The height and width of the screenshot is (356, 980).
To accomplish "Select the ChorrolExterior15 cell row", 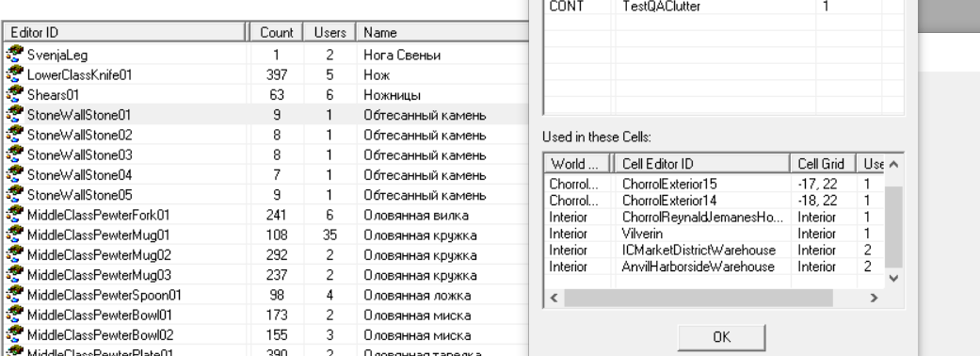I will pos(714,184).
